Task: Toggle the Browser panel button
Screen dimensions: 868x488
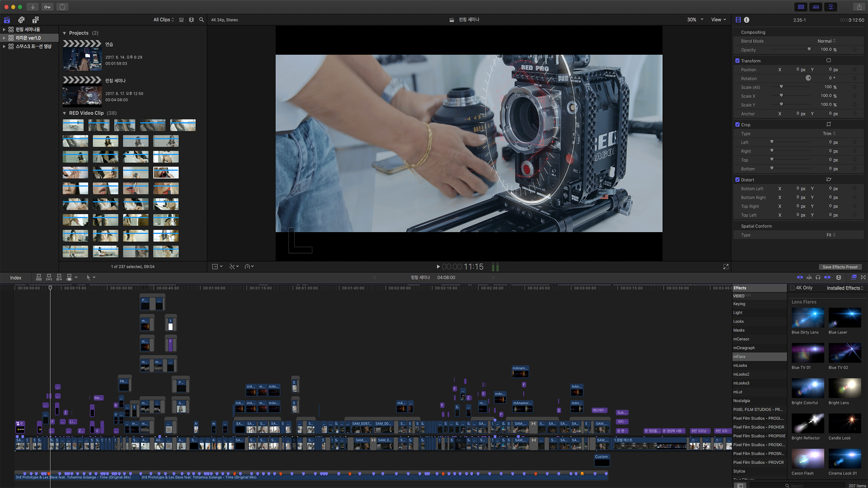Action: pyautogui.click(x=801, y=7)
